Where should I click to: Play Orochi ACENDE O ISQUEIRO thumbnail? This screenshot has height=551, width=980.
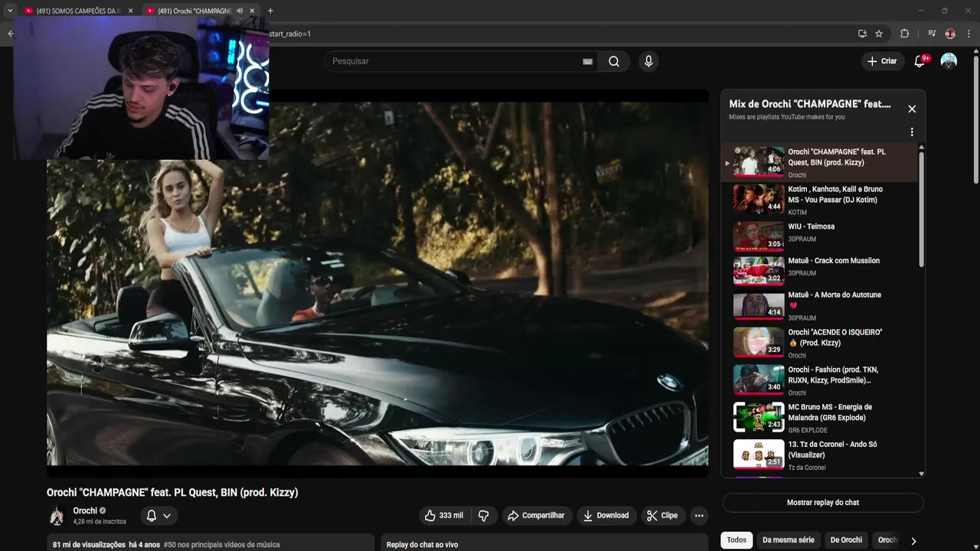coord(759,342)
